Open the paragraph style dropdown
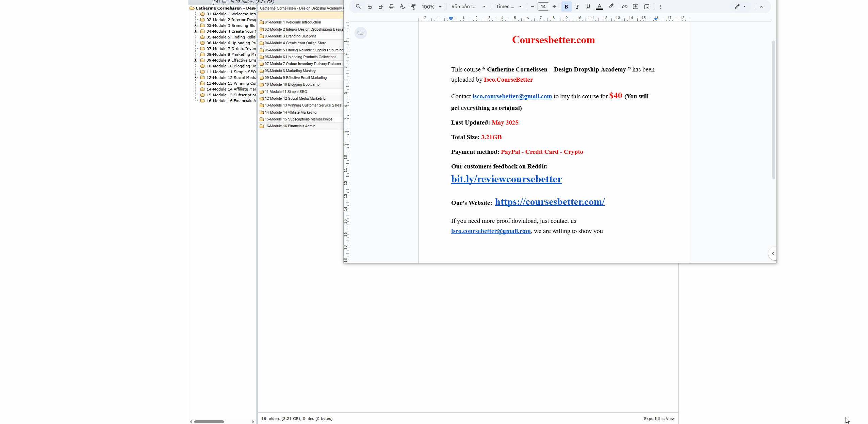The width and height of the screenshot is (868, 424). (x=468, y=6)
